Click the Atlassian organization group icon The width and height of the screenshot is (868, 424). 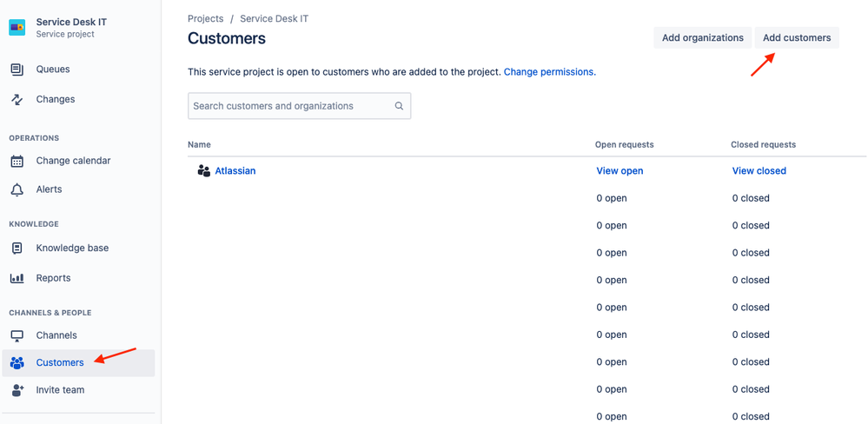203,171
